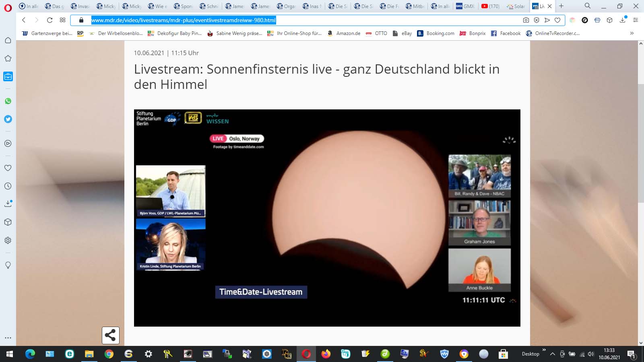Image resolution: width=644 pixels, height=362 pixels.
Task: Open the OTTO bookmark
Action: (x=376, y=33)
